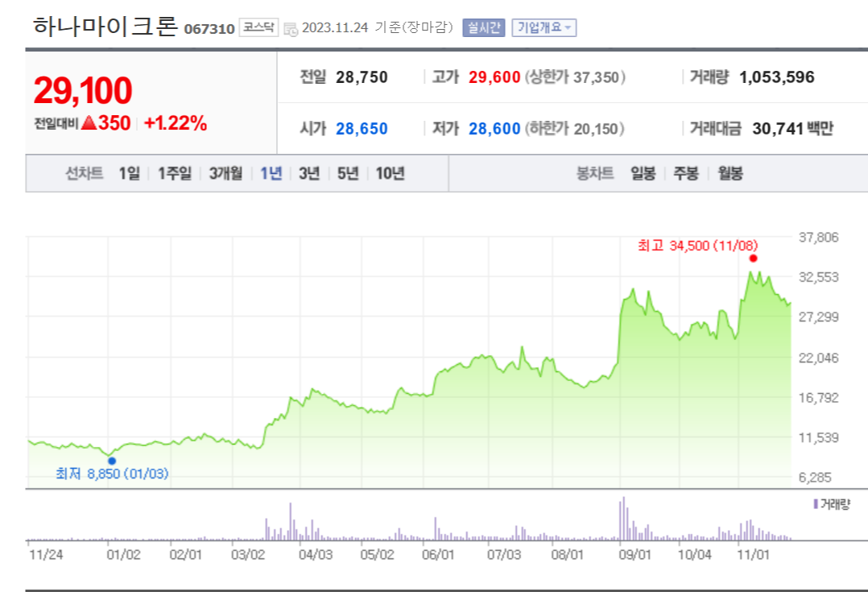Click the 고가 value 29,600
The image size is (868, 592).
click(494, 77)
